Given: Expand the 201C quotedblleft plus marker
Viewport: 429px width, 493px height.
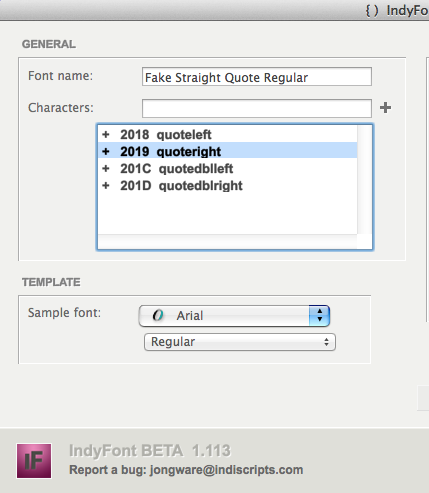Looking at the screenshot, I should click(106, 168).
